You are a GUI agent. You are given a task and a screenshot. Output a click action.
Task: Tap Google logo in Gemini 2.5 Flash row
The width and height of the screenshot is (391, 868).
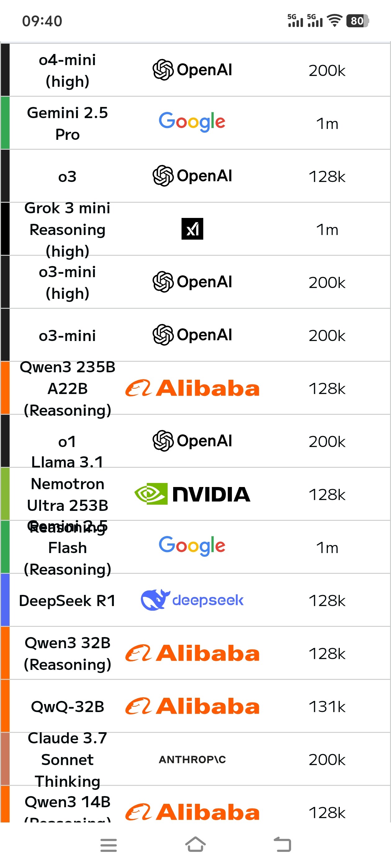(192, 546)
